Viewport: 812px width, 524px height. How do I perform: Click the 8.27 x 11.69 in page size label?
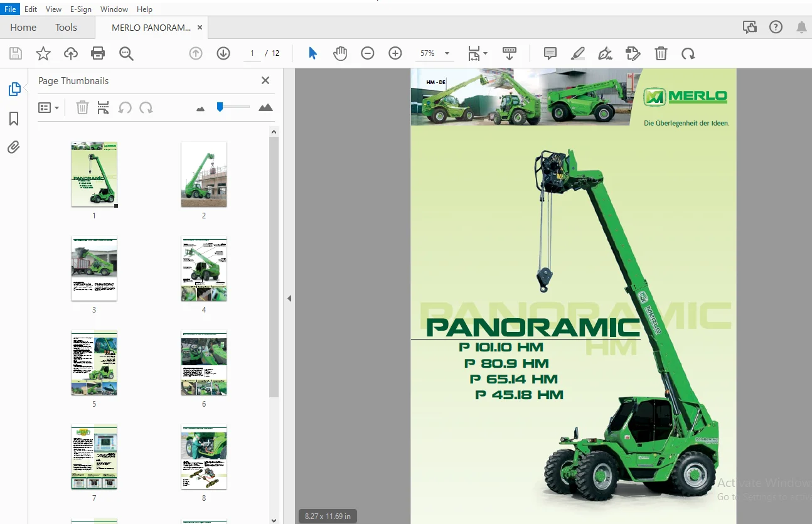pyautogui.click(x=328, y=516)
